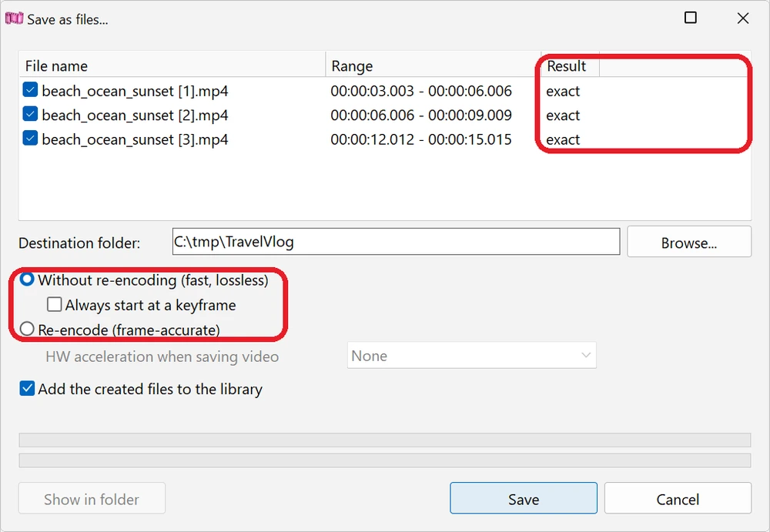
Task: Click the app icon in the title bar
Action: pos(14,18)
